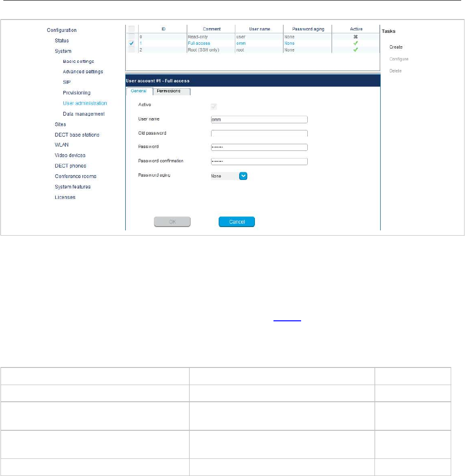Click the OK button

click(x=172, y=222)
